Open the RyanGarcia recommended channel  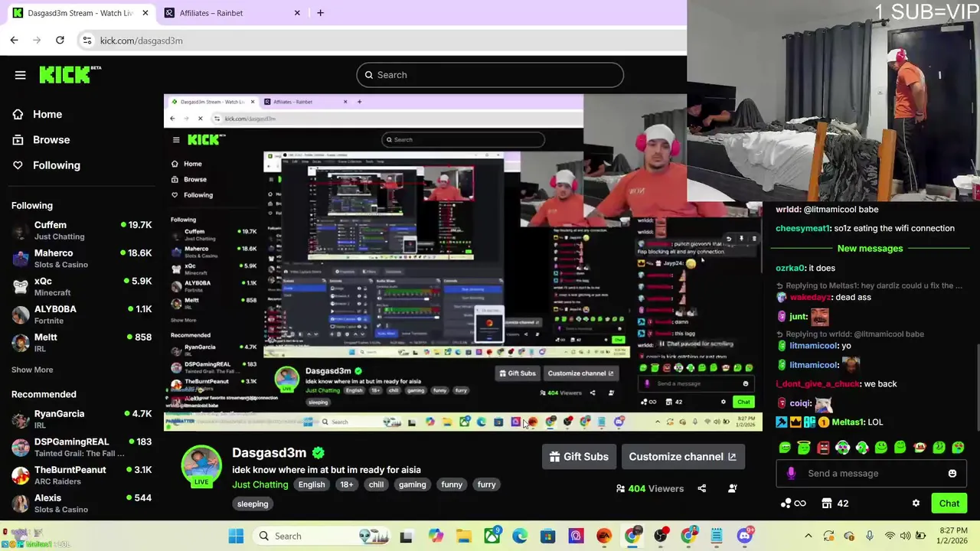coord(80,419)
